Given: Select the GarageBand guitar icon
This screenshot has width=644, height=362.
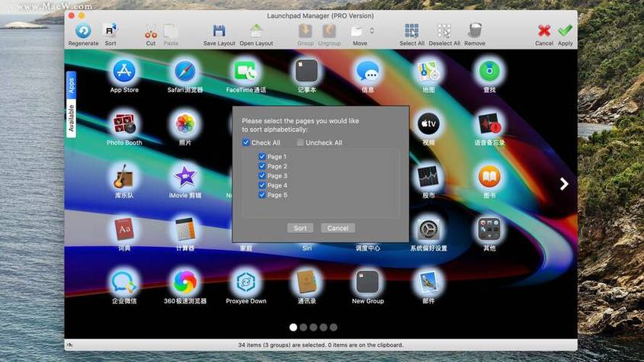Looking at the screenshot, I should coord(124,177).
